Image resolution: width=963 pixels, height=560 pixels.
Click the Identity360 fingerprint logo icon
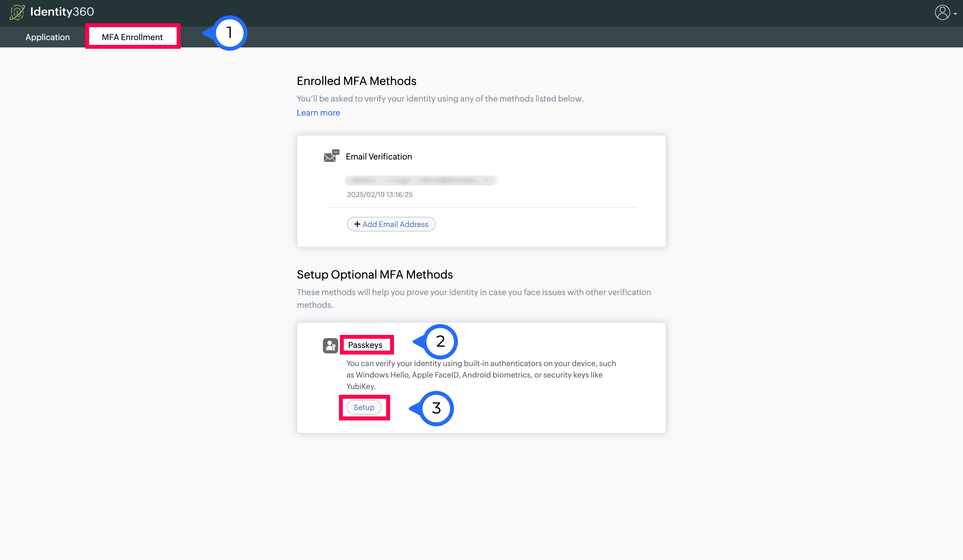coord(17,12)
